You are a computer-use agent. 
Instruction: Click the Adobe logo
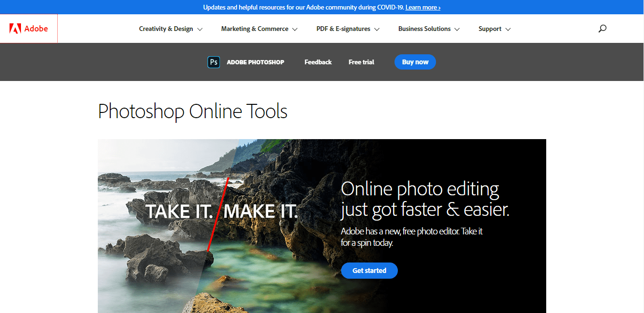29,29
